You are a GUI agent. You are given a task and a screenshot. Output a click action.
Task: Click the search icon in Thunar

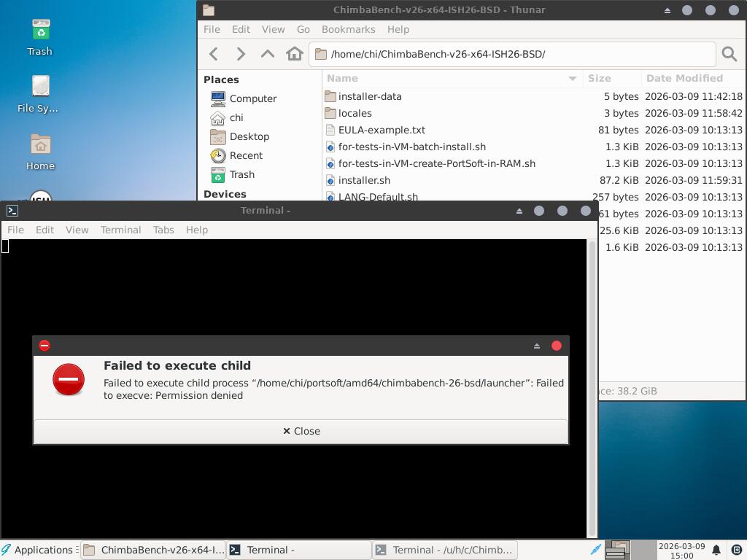729,54
